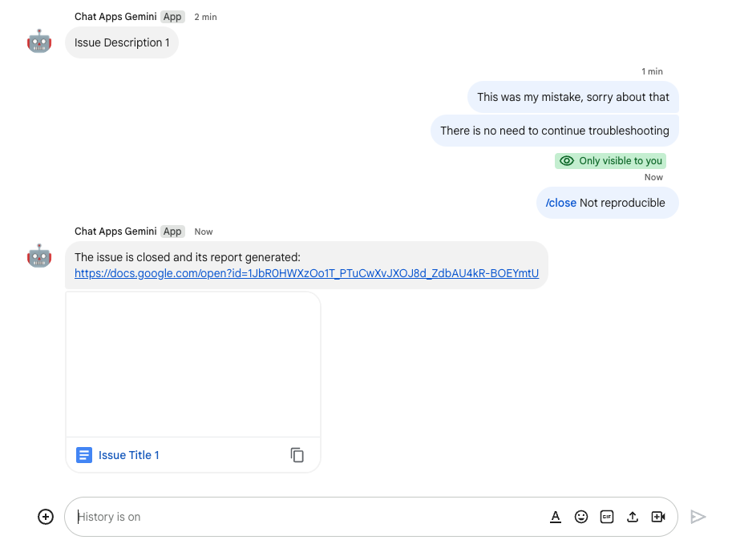
Task: Open the GIF picker
Action: [x=607, y=517]
